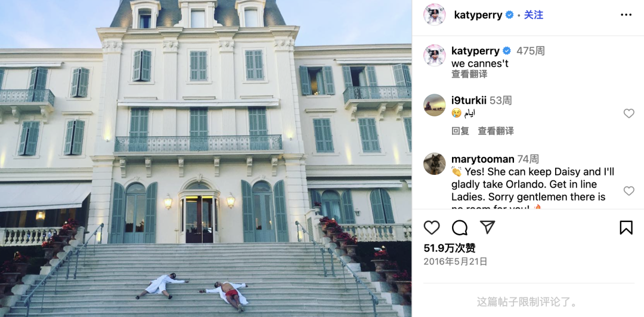The image size is (644, 317).
Task: Click the building photo of the post
Action: (206, 158)
